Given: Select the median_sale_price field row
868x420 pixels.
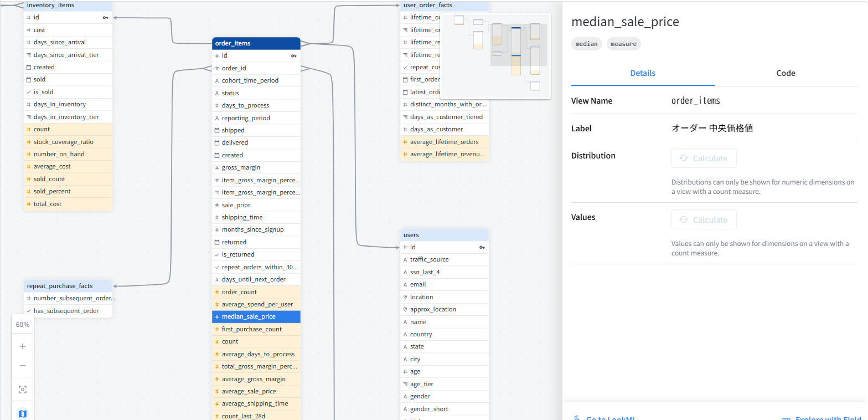Looking at the screenshot, I should [x=256, y=317].
